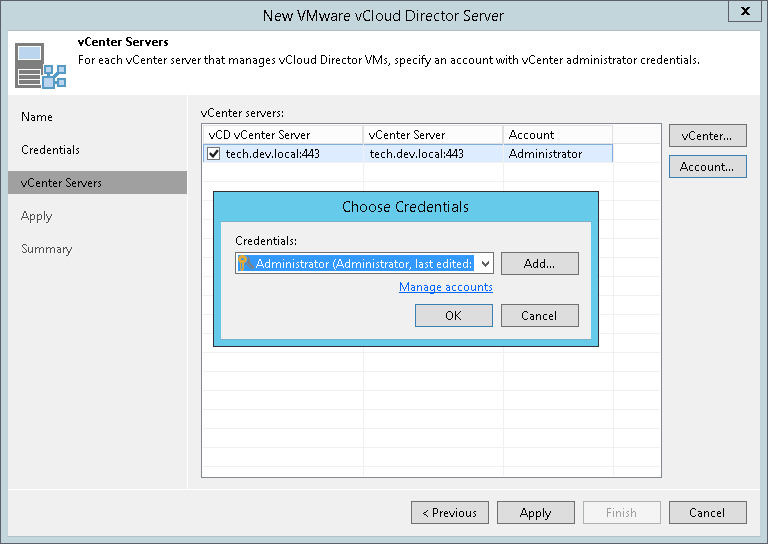The width and height of the screenshot is (768, 544).
Task: Open the Credentials dropdown arrow
Action: [485, 263]
